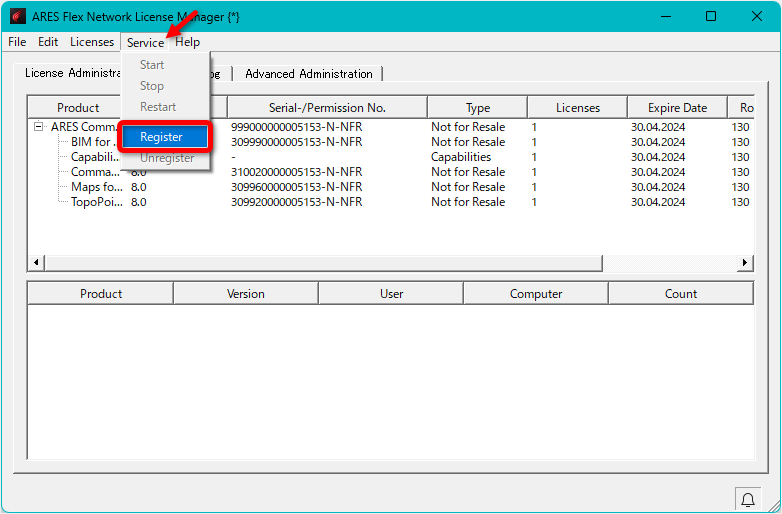782x514 pixels.
Task: Open the Help menu
Action: tap(188, 42)
